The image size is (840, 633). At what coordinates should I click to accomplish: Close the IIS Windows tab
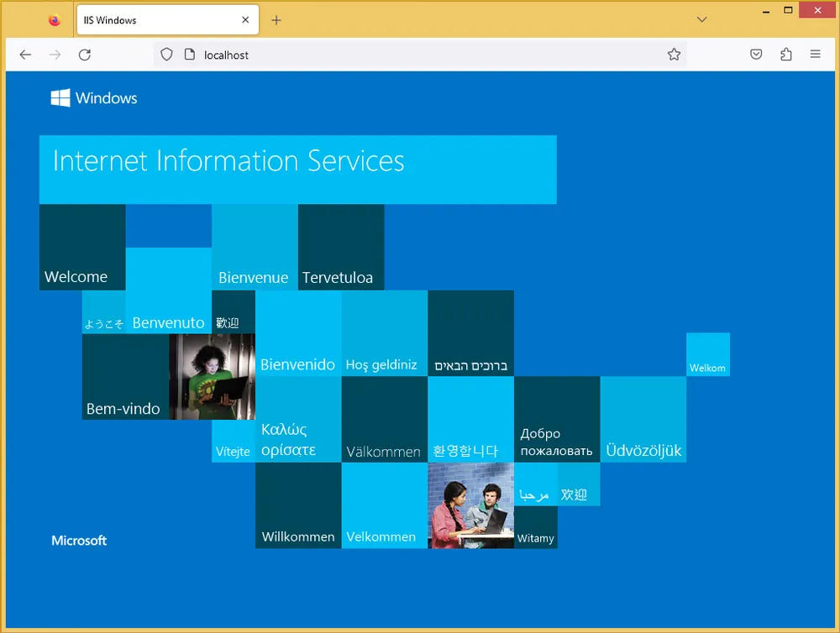[245, 20]
